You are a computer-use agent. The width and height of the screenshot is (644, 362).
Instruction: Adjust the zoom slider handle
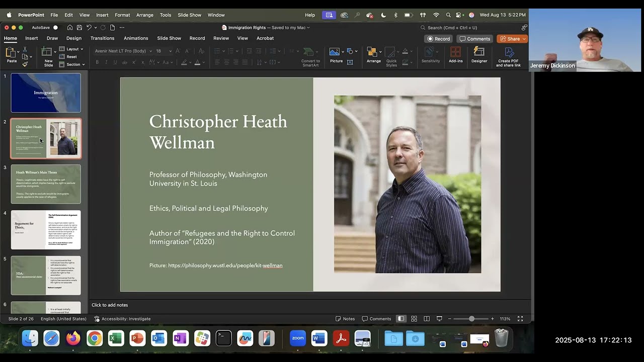tap(471, 319)
